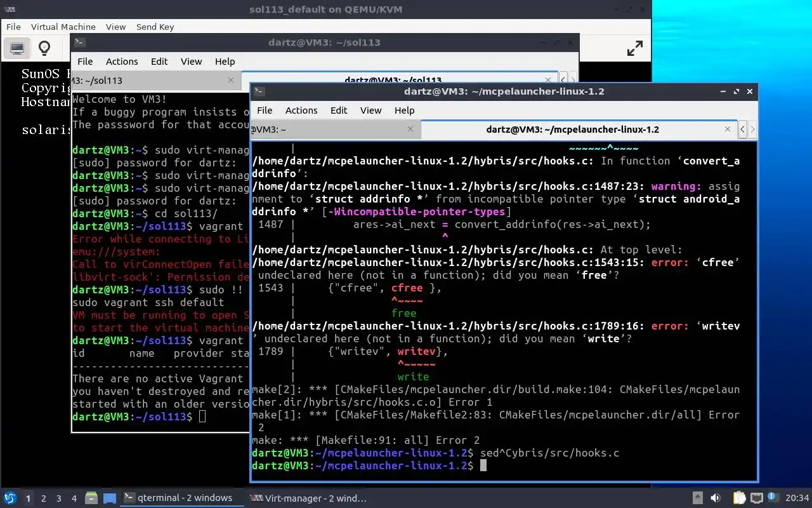Click the 20:34 clock in panel
The height and width of the screenshot is (508, 812).
pos(797,498)
